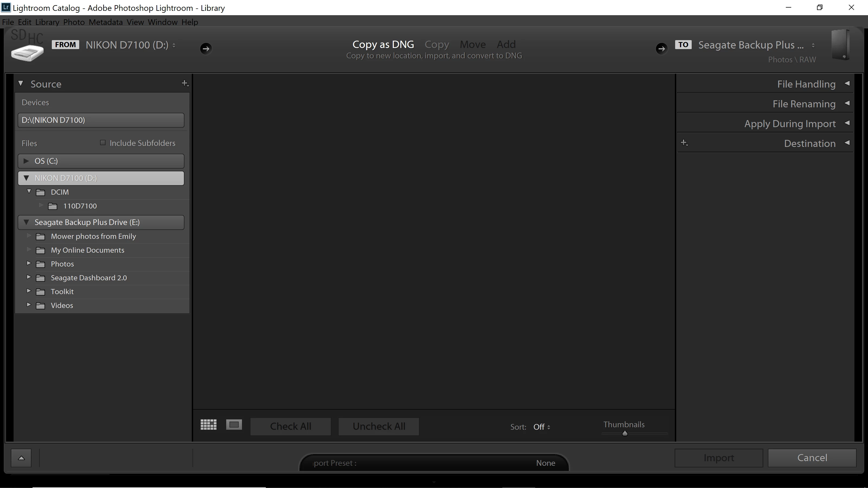Select the Move import method

pos(473,44)
